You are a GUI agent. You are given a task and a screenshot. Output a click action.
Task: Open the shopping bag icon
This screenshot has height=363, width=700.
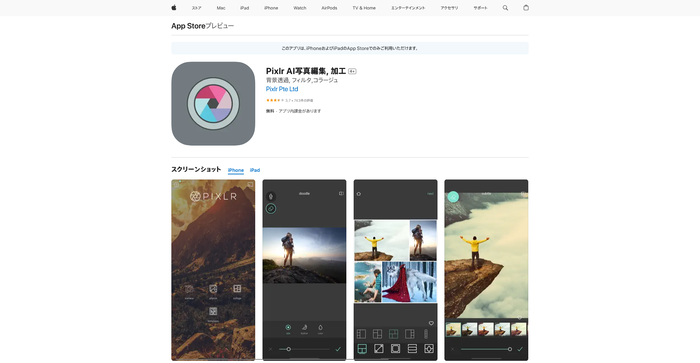(526, 8)
